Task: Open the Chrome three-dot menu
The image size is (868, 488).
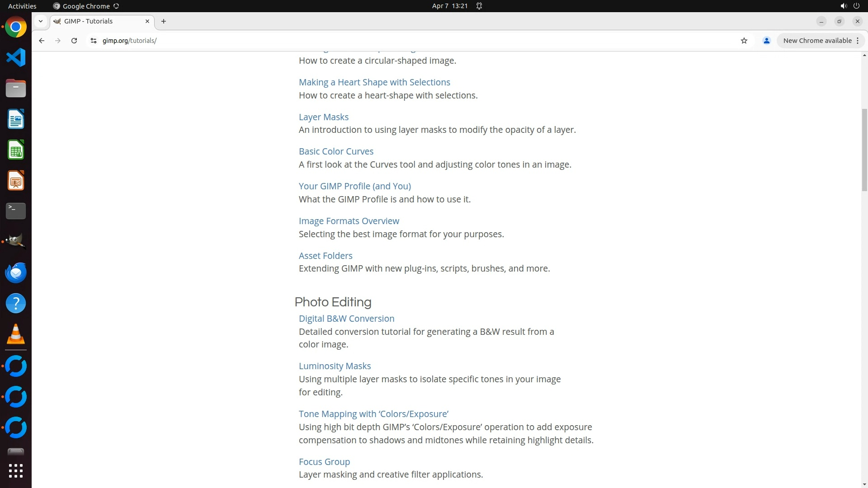Action: point(857,41)
